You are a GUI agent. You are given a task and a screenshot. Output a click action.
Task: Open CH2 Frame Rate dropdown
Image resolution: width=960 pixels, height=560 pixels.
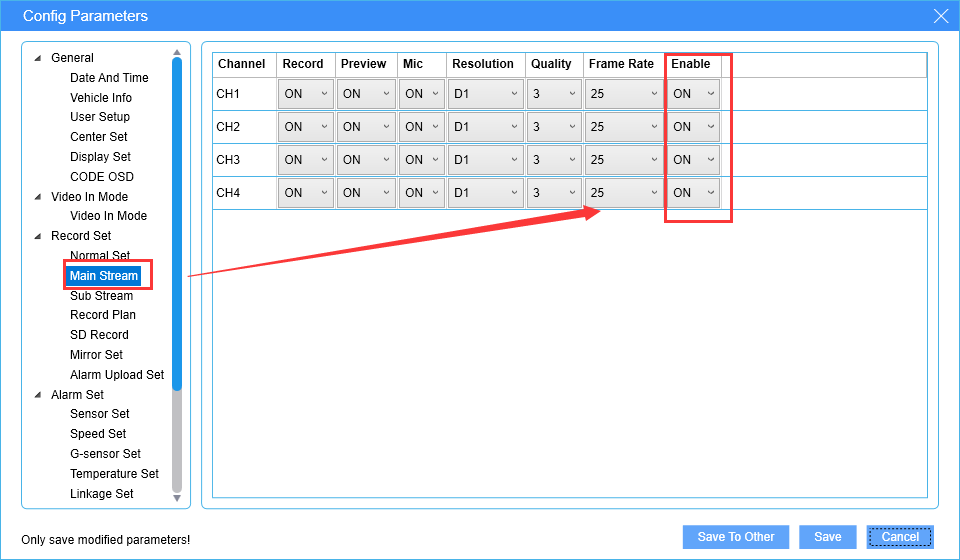pyautogui.click(x=624, y=127)
